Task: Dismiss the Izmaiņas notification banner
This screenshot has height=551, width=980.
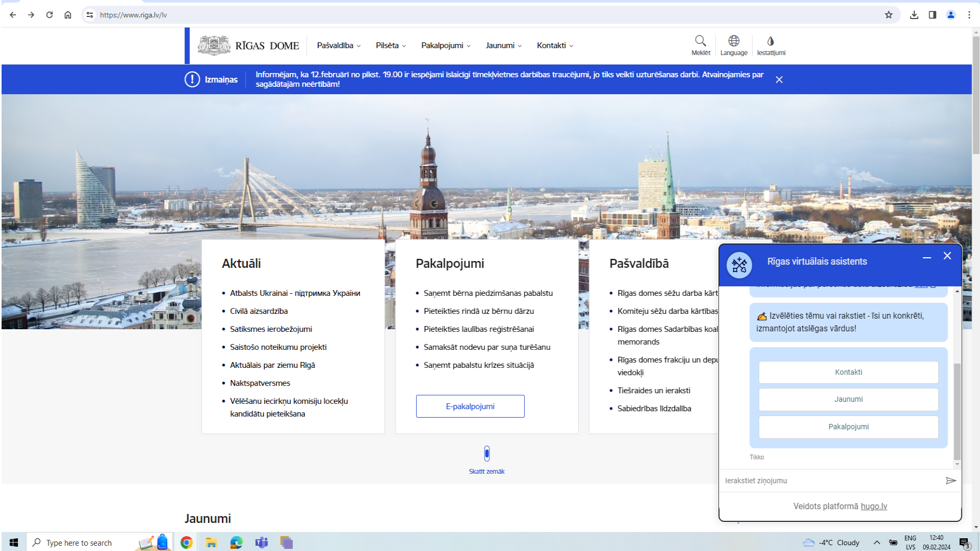Action: (x=779, y=79)
